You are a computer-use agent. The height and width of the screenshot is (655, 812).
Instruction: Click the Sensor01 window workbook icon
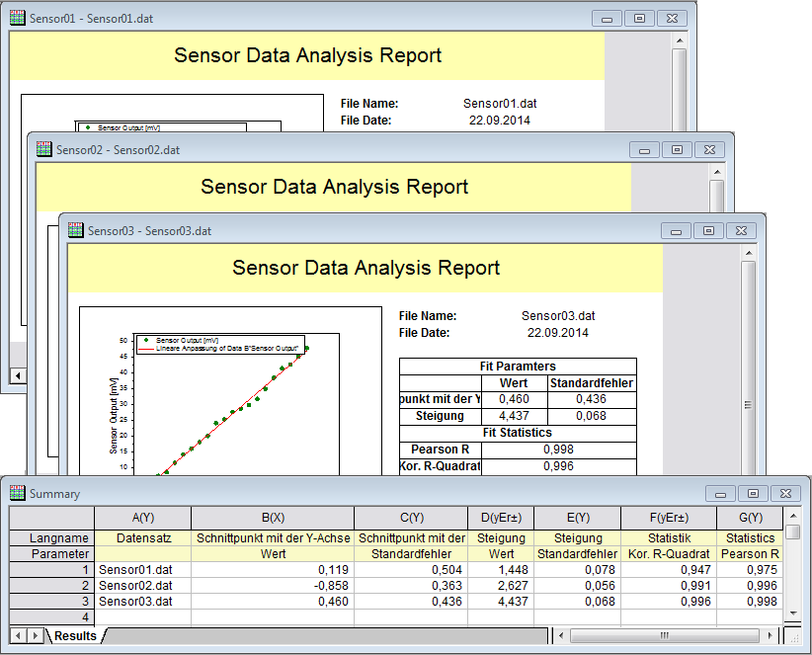click(17, 18)
